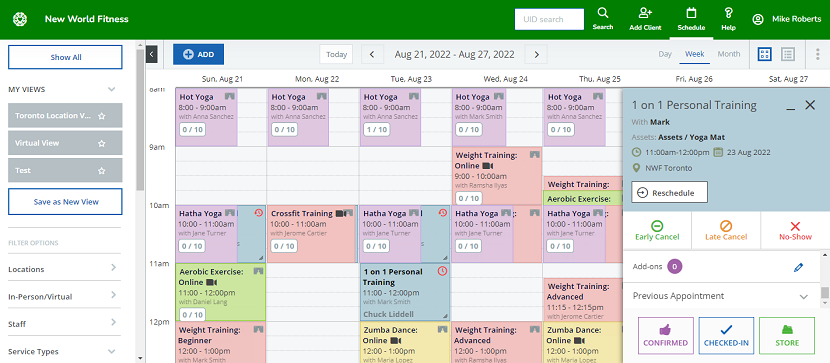Open Mike Roberts user profile
Screen dimensions: 830x363
click(x=787, y=19)
